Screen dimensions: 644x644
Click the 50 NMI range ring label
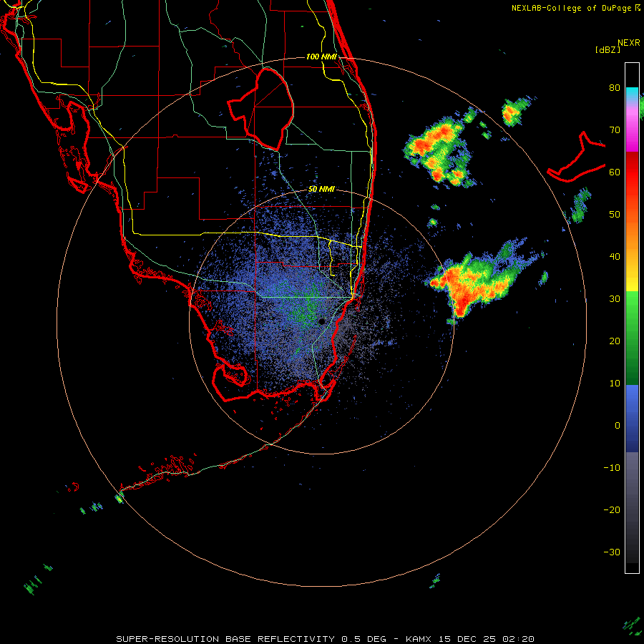click(x=321, y=190)
